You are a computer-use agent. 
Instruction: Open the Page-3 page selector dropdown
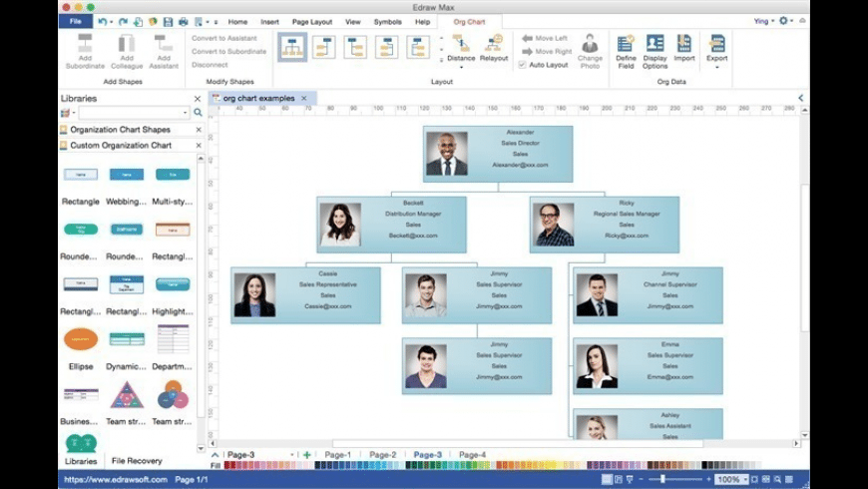coord(292,455)
